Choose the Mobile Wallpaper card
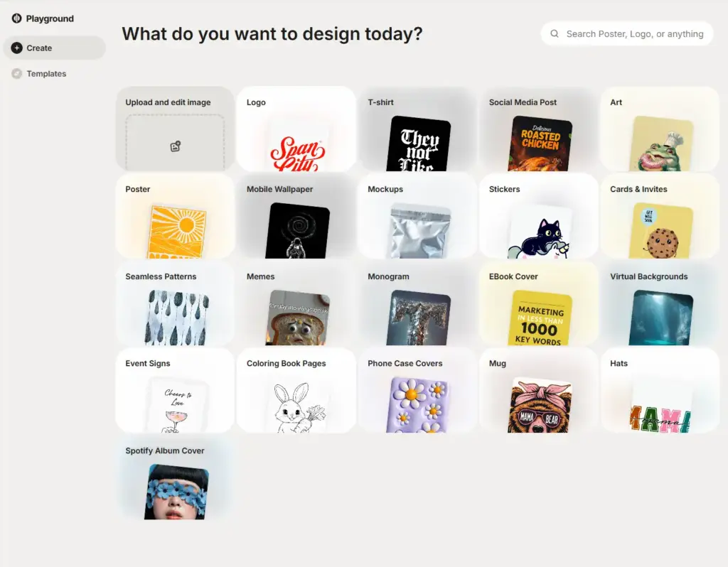Viewport: 728px width, 567px height. coord(296,216)
